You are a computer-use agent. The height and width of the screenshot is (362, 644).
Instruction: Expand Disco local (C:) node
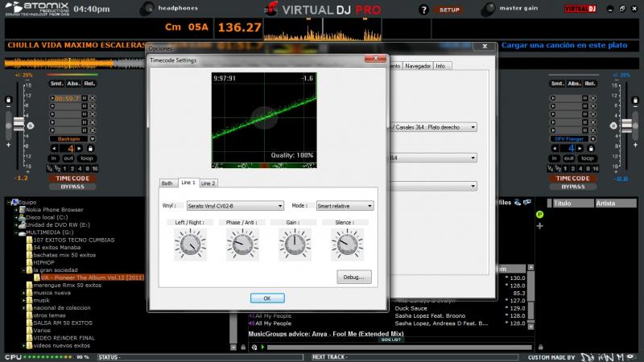tap(16, 217)
